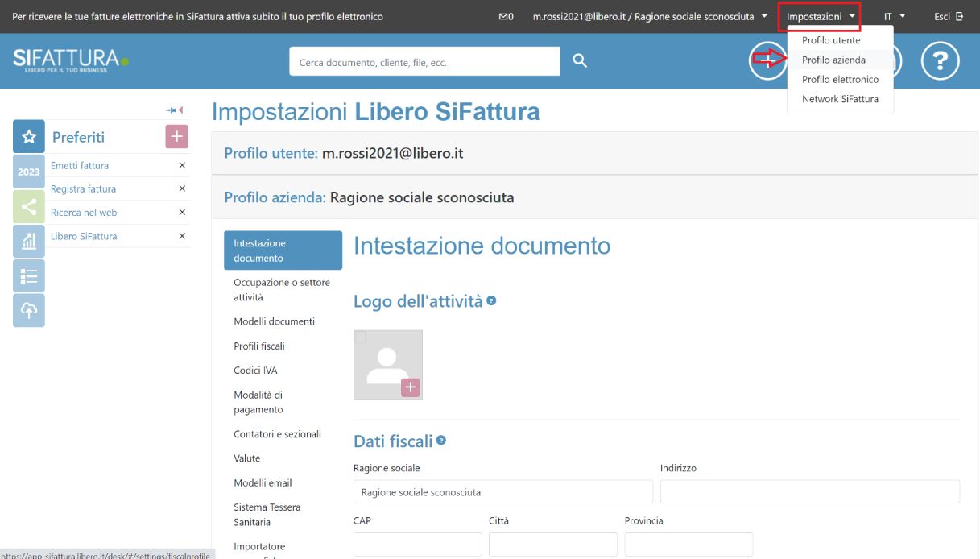
Task: Remove Libero SiFattura from favorites
Action: (182, 236)
